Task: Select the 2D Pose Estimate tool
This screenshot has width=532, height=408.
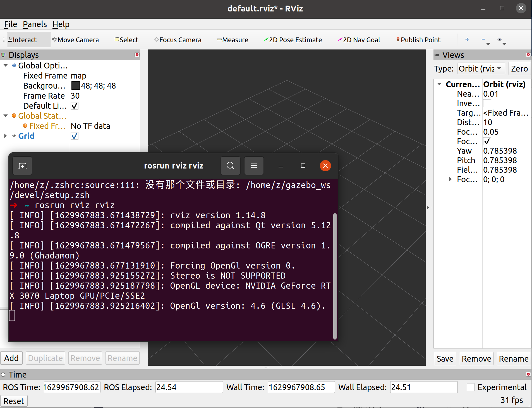Action: coord(293,39)
